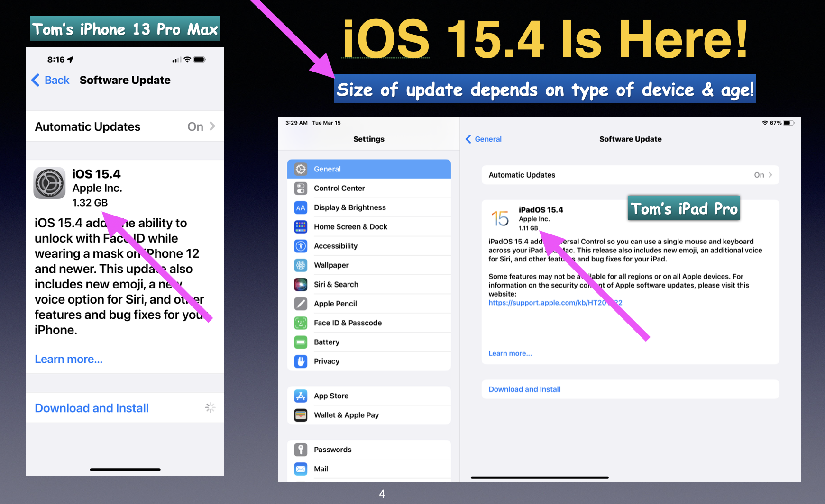Click the iPad home indicator bar
This screenshot has width=825, height=504.
tap(540, 477)
